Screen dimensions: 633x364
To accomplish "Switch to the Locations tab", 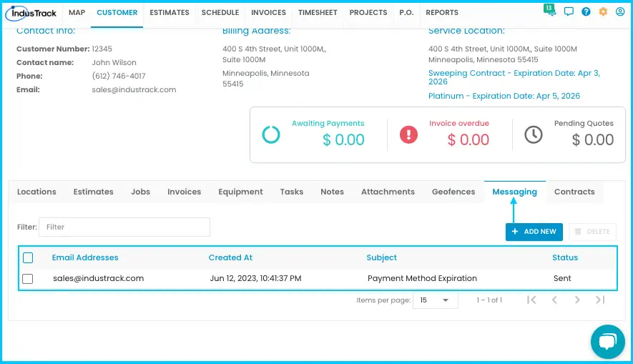I will [x=36, y=192].
